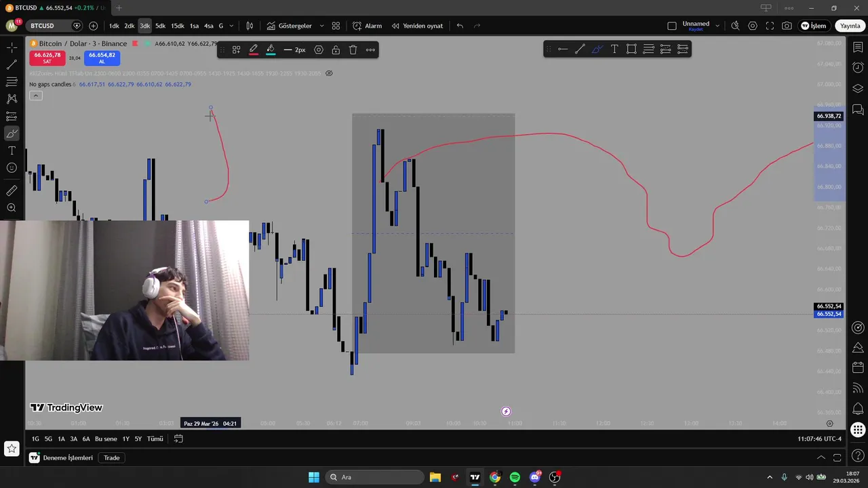Image resolution: width=868 pixels, height=488 pixels.
Task: Take a chart snapshot with camera icon
Action: (787, 26)
